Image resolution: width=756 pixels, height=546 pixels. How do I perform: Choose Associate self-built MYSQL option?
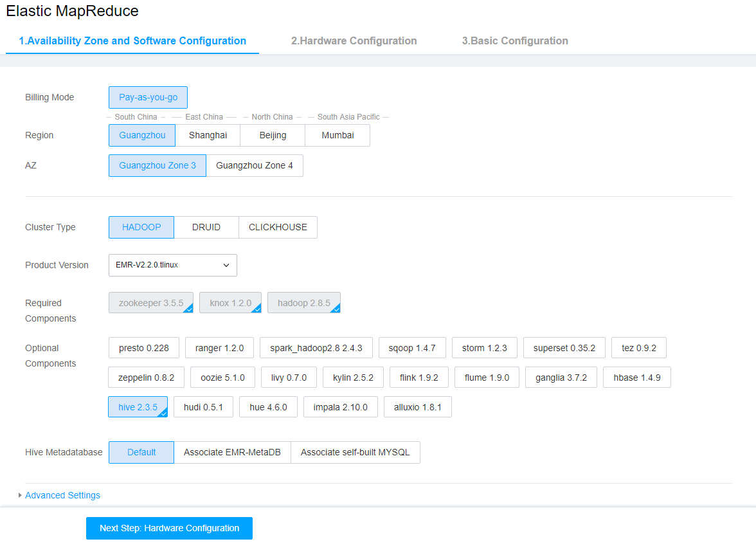[x=355, y=453]
